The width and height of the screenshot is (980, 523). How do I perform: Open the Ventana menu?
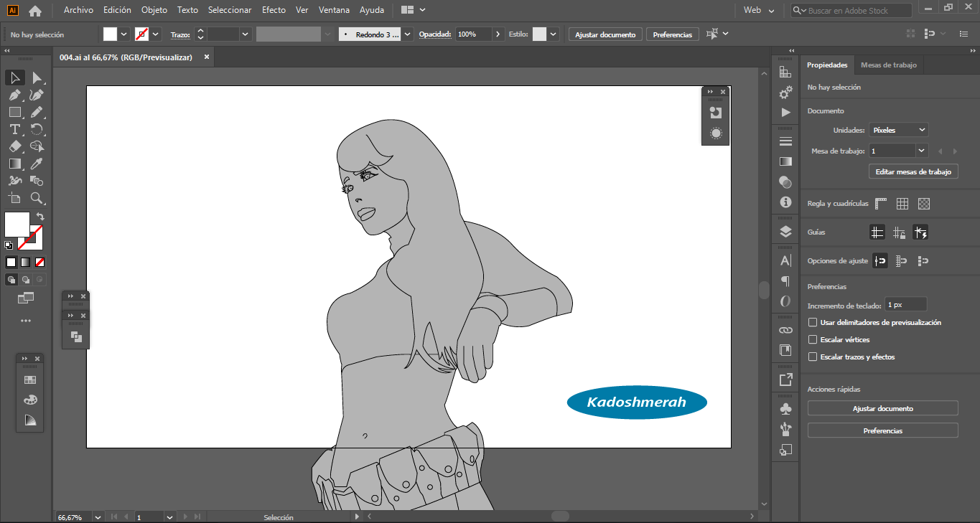click(334, 11)
